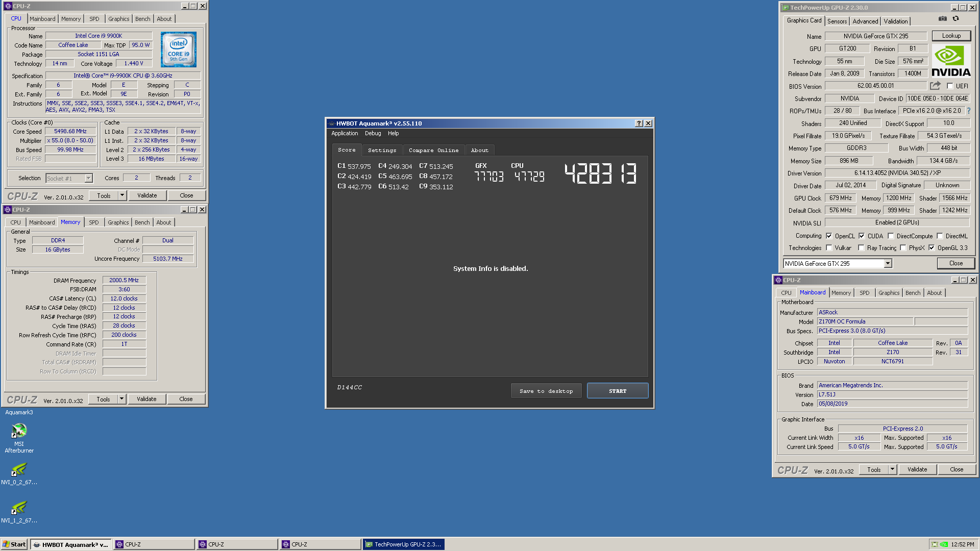The image size is (980, 551).
Task: Switch to Sensors tab in GPU-Z
Action: [x=837, y=21]
